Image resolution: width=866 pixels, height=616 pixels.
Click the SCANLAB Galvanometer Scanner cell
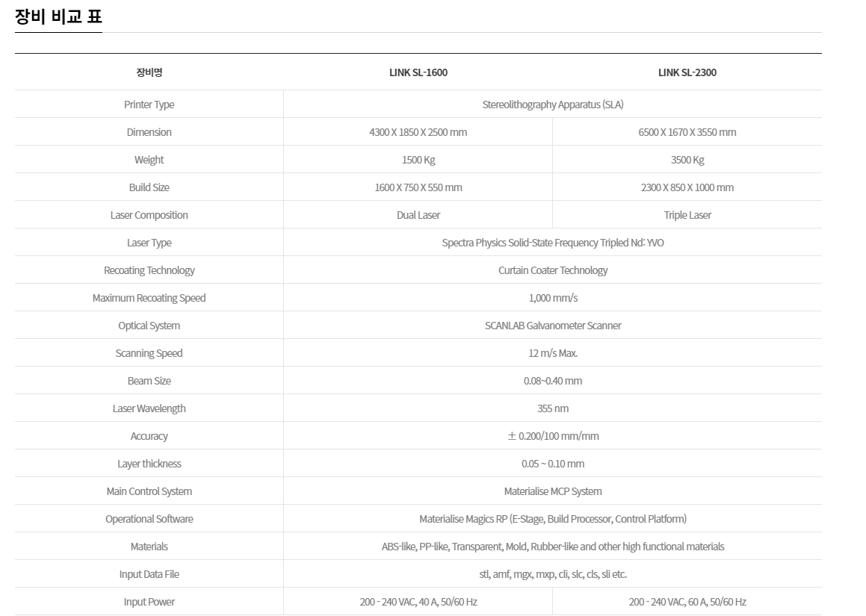click(553, 326)
